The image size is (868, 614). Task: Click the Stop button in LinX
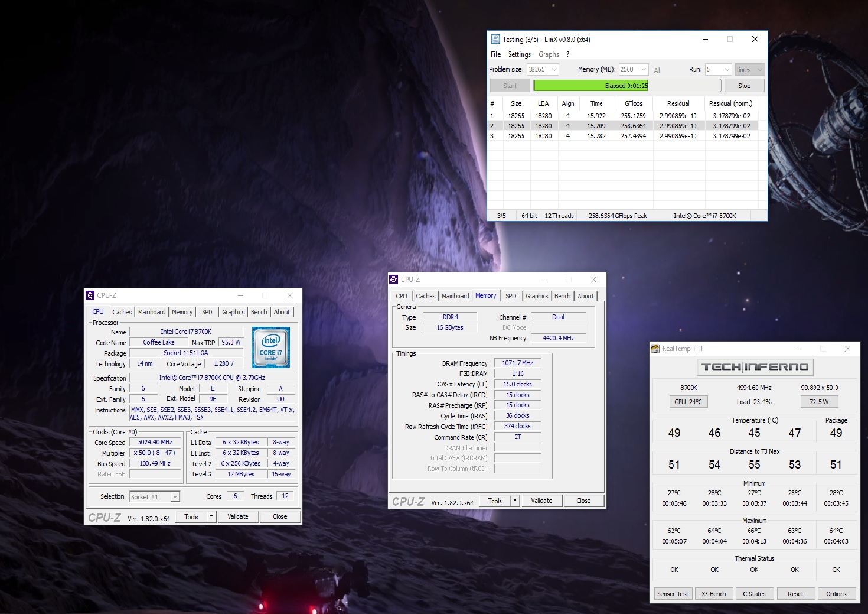(x=744, y=86)
